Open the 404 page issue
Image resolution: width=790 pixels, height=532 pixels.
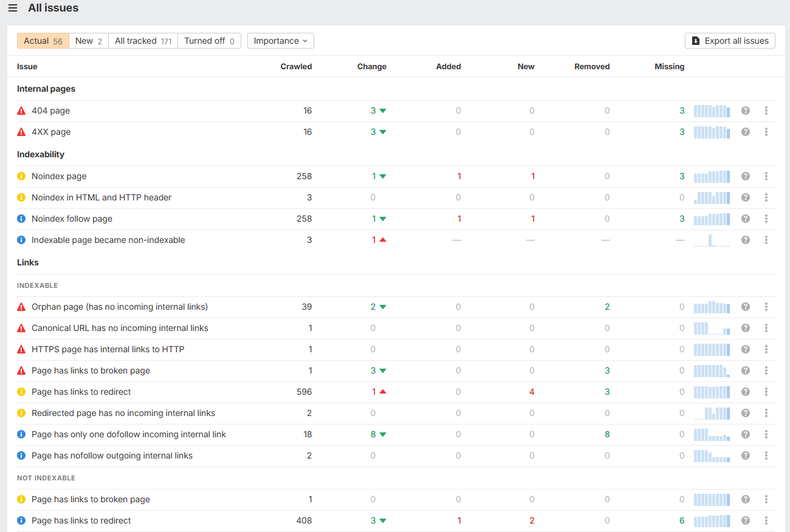click(x=50, y=111)
